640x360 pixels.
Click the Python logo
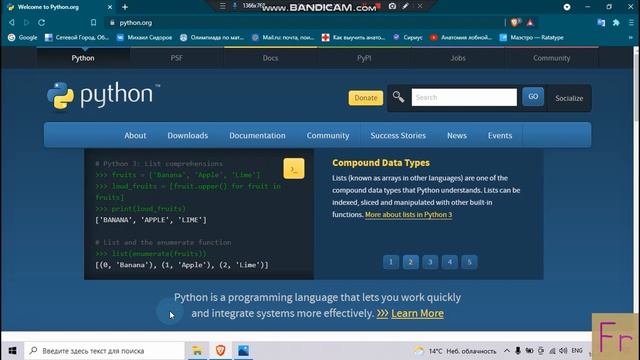point(104,95)
